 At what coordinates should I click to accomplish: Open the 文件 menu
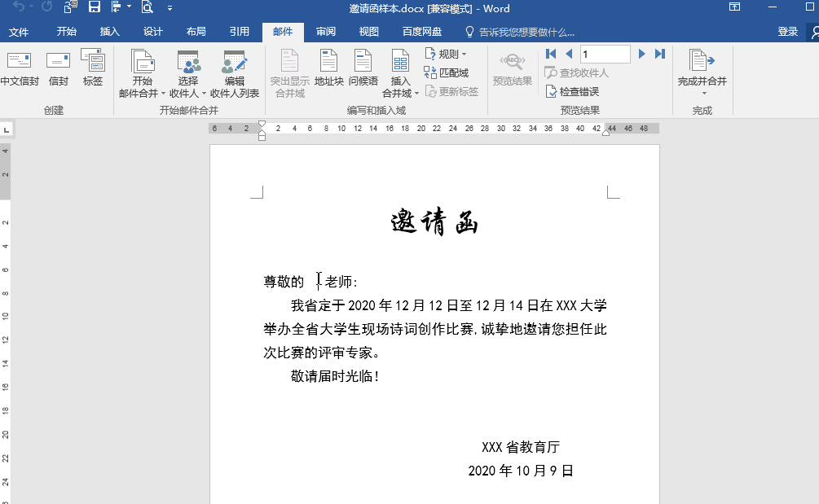coord(18,32)
